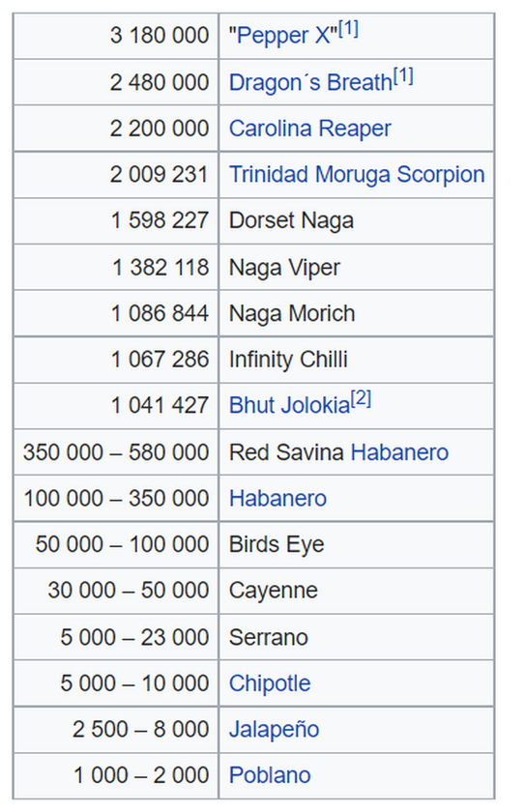Open the Jalapeño article link
Screen dimensions: 526x812
click(x=275, y=730)
